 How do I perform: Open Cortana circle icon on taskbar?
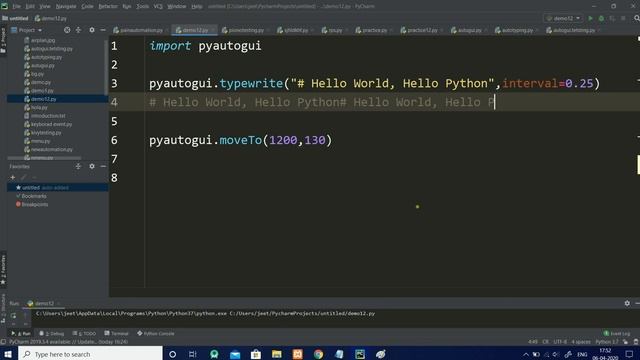172,354
